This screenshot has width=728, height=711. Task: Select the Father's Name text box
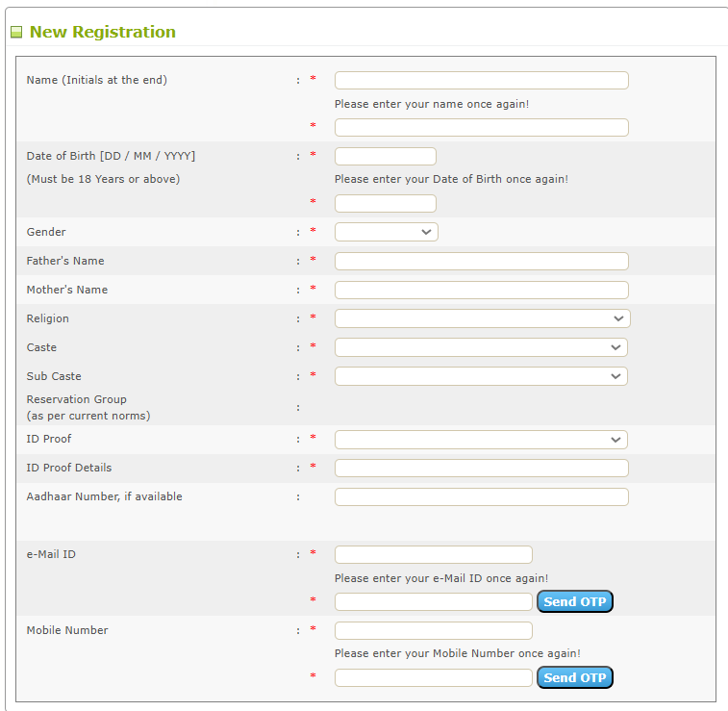pyautogui.click(x=481, y=262)
